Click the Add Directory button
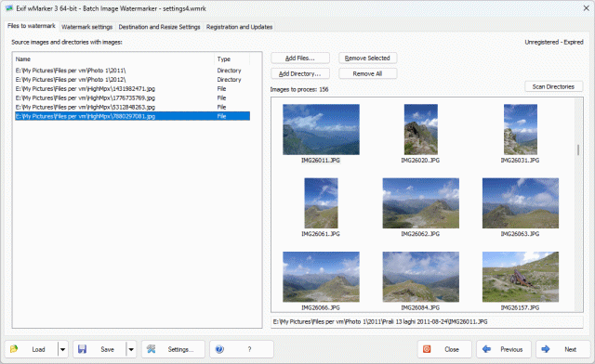Image resolution: width=595 pixels, height=364 pixels. (300, 73)
